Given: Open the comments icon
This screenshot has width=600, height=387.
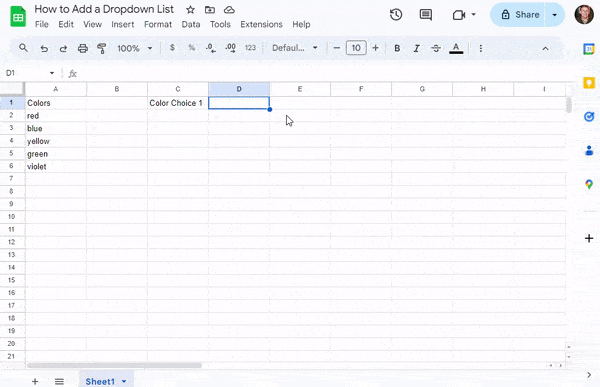Looking at the screenshot, I should tap(426, 15).
